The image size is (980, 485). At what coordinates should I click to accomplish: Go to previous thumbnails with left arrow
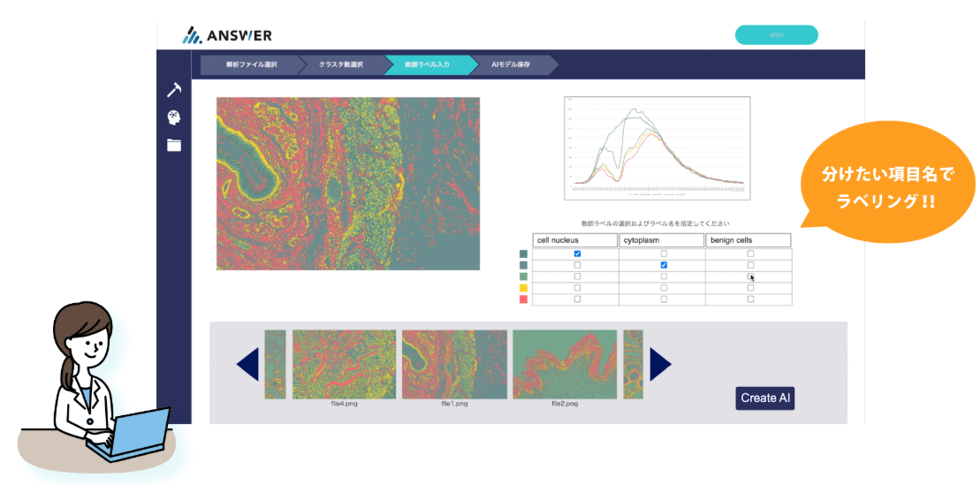(x=247, y=364)
